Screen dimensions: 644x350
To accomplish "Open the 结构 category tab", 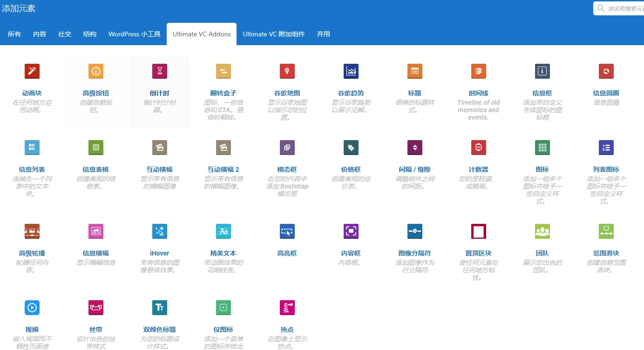I will point(89,34).
